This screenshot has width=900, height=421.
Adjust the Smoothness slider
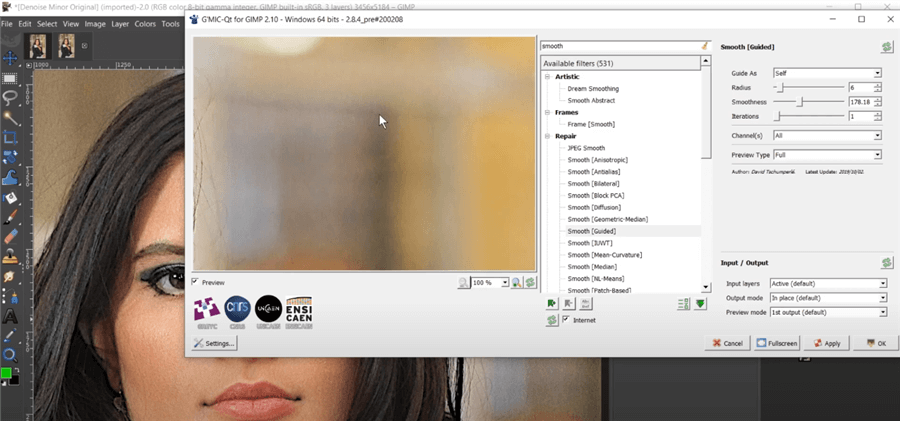[809, 102]
